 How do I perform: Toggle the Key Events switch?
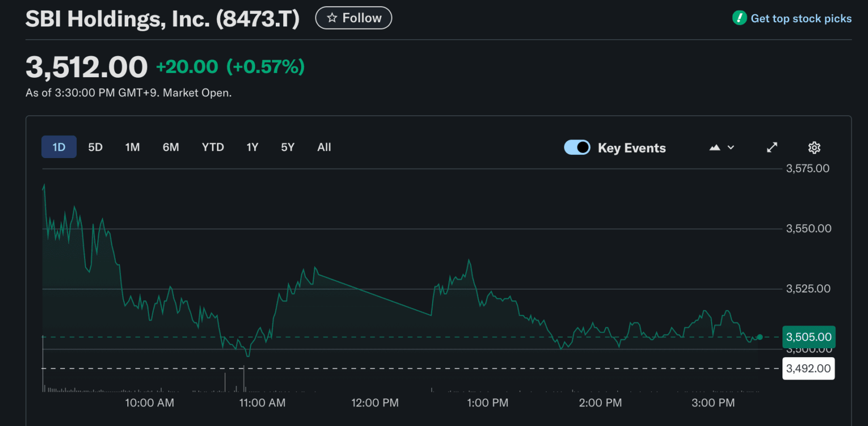coord(577,147)
